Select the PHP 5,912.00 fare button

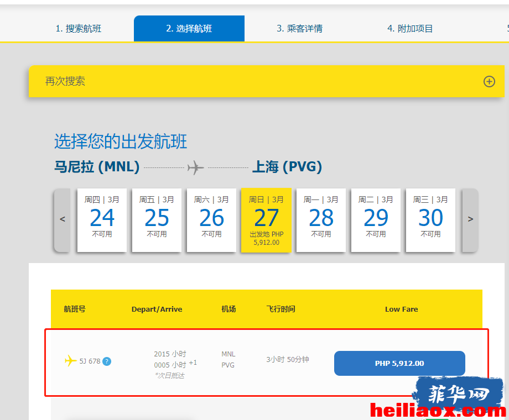click(x=399, y=363)
